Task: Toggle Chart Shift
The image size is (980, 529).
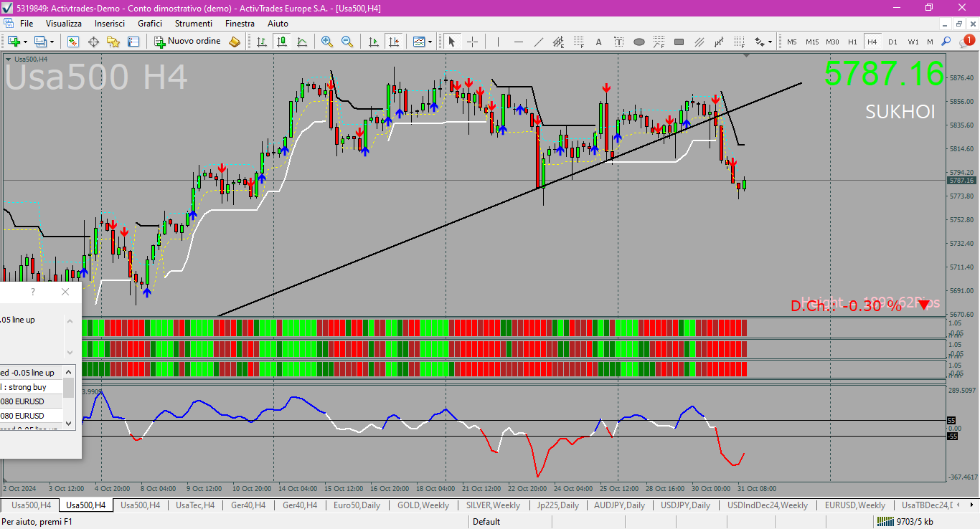Action: pos(394,42)
